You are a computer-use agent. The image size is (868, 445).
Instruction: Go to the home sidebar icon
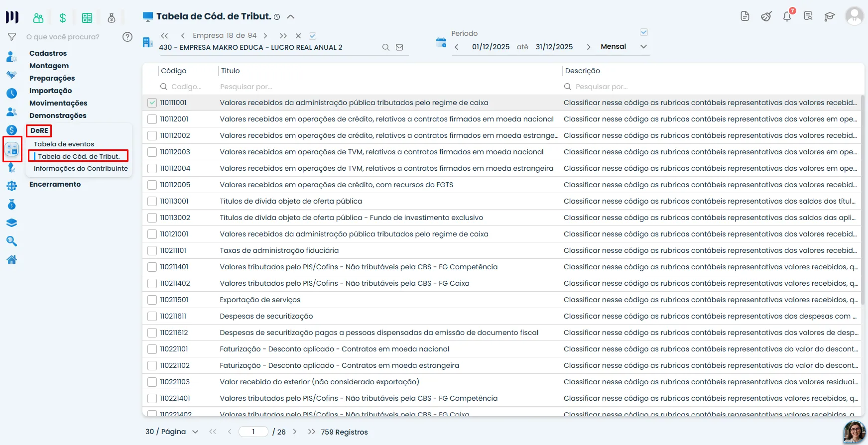[12, 260]
